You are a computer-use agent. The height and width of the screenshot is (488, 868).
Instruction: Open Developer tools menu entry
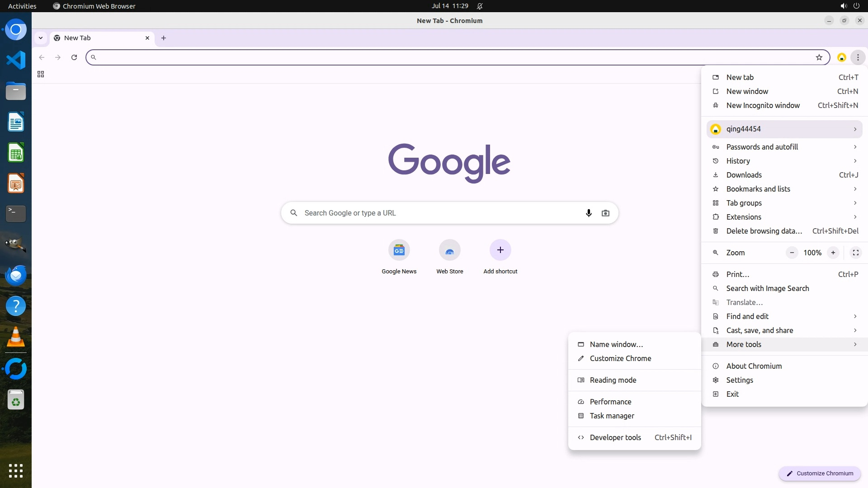pyautogui.click(x=615, y=437)
